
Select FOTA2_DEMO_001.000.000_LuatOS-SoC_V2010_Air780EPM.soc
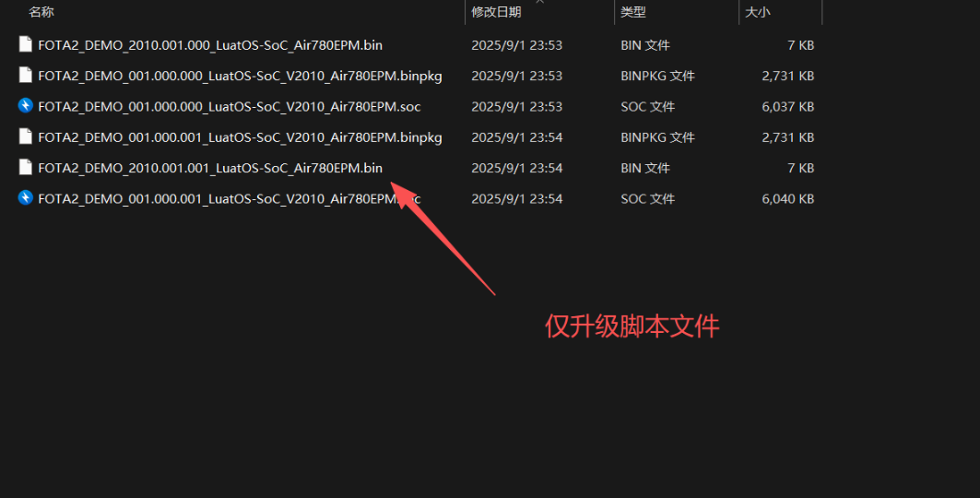pos(230,107)
